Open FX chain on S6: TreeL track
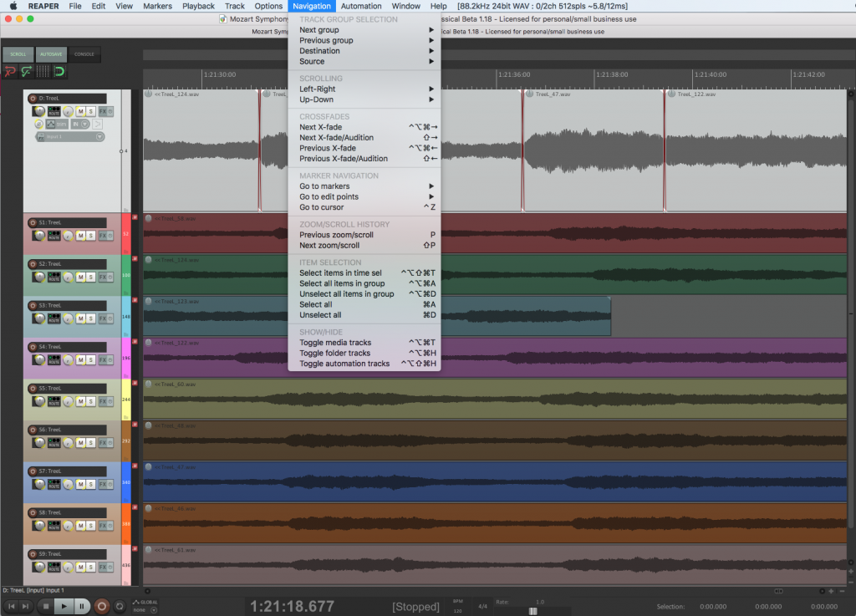856x616 pixels. point(103,442)
